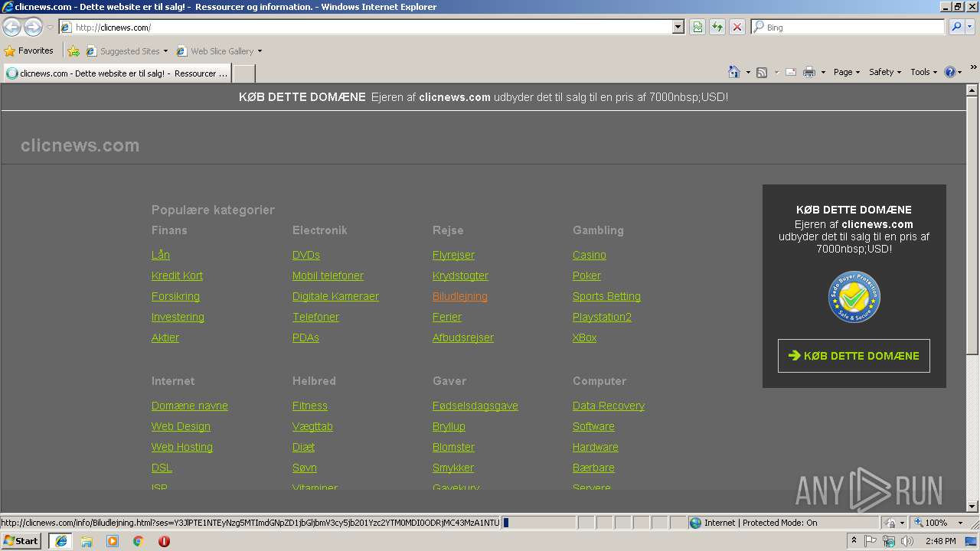This screenshot has width=980, height=551.
Task: Open the recent pages dropdown arrow
Action: [x=50, y=27]
